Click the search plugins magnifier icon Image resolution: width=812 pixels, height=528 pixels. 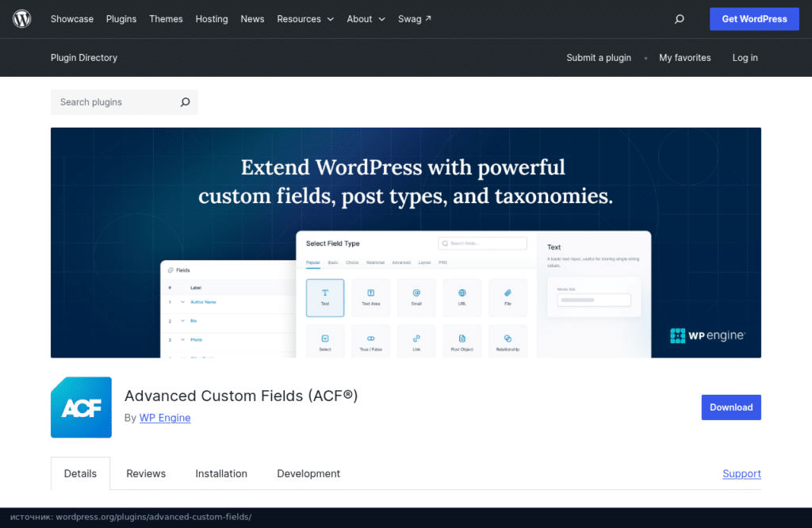tap(185, 102)
